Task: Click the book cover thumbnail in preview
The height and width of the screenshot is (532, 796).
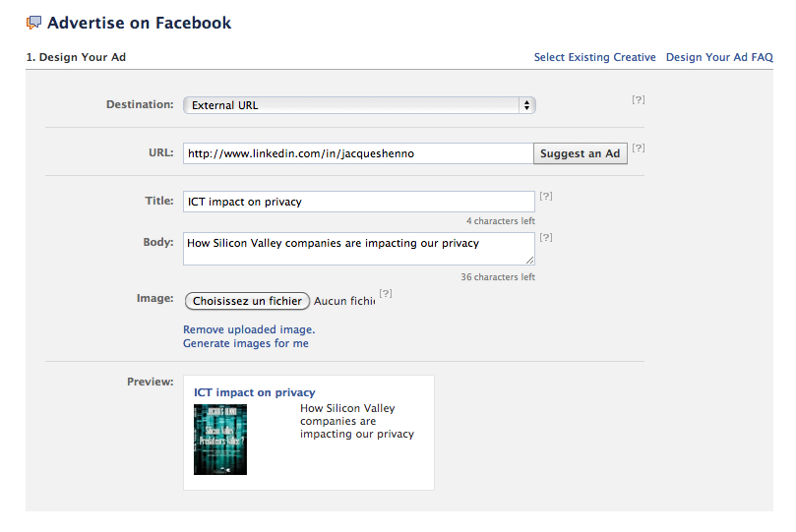Action: click(220, 440)
